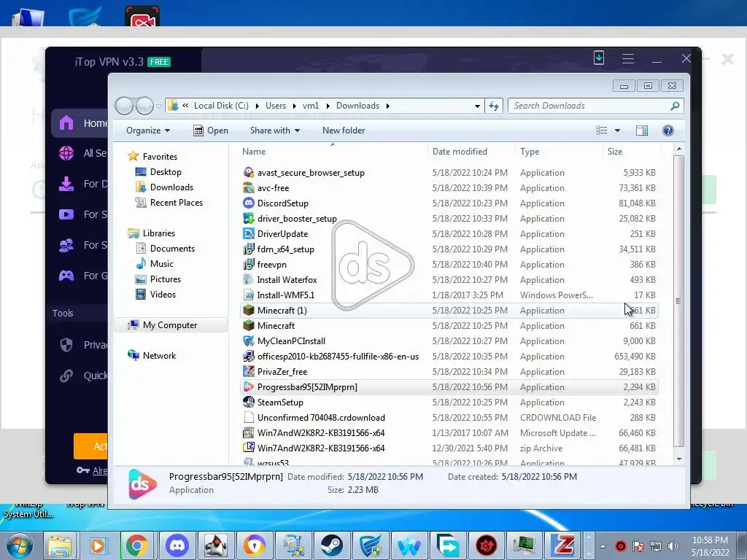This screenshot has width=747, height=560.
Task: Click the Windows Start button
Action: click(x=19, y=545)
